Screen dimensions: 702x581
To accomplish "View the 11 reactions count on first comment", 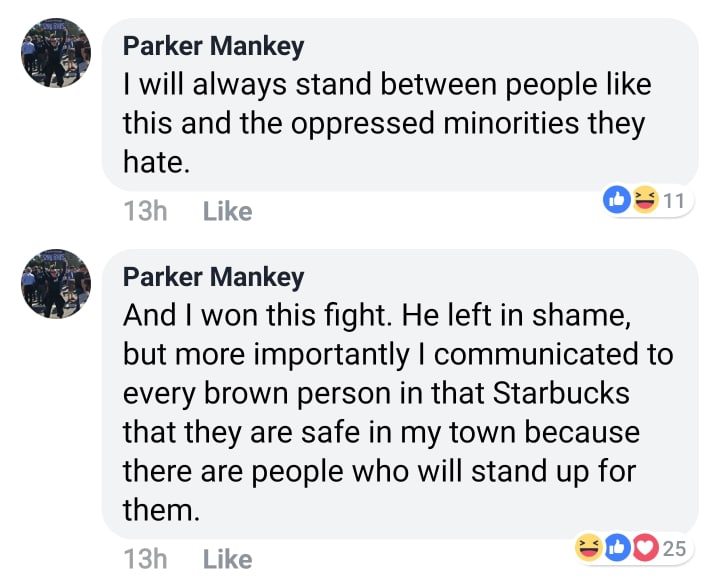I will click(673, 200).
